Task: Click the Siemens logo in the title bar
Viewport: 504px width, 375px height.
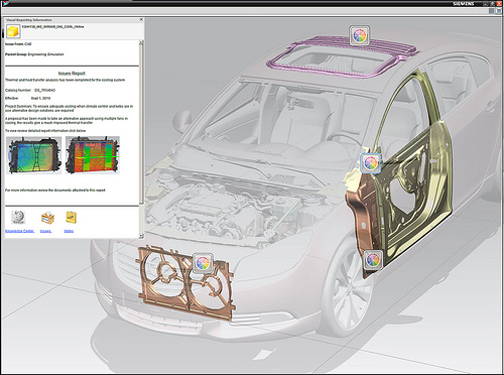Action: click(463, 4)
